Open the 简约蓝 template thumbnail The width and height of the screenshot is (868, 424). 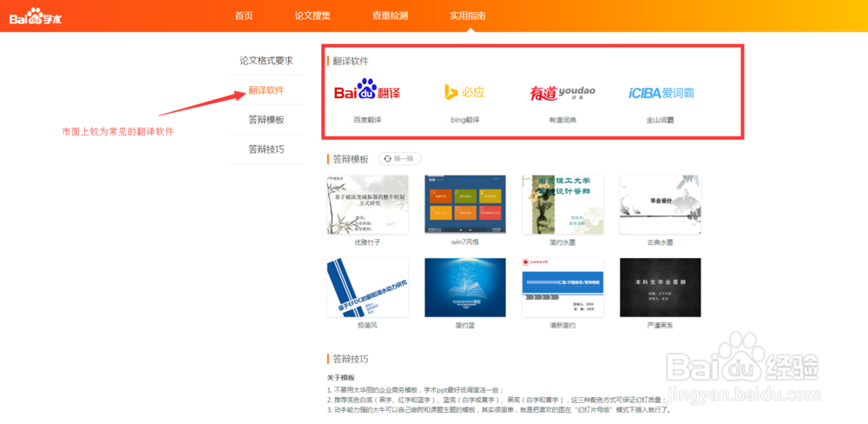click(465, 288)
